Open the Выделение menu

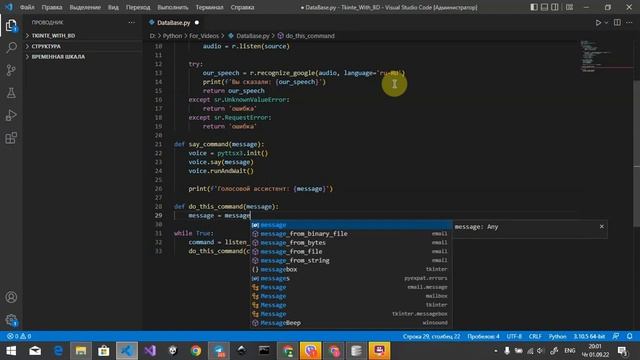pos(85,7)
